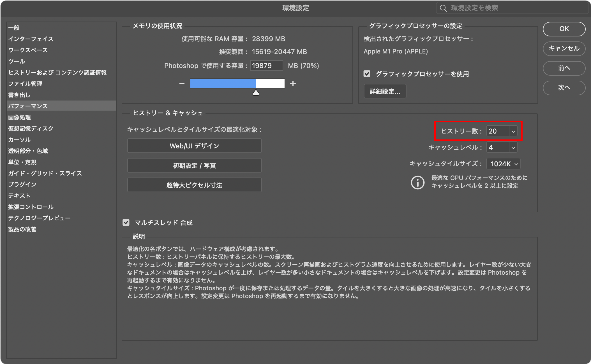Click the 次へ button
This screenshot has width=591, height=364.
(x=564, y=88)
